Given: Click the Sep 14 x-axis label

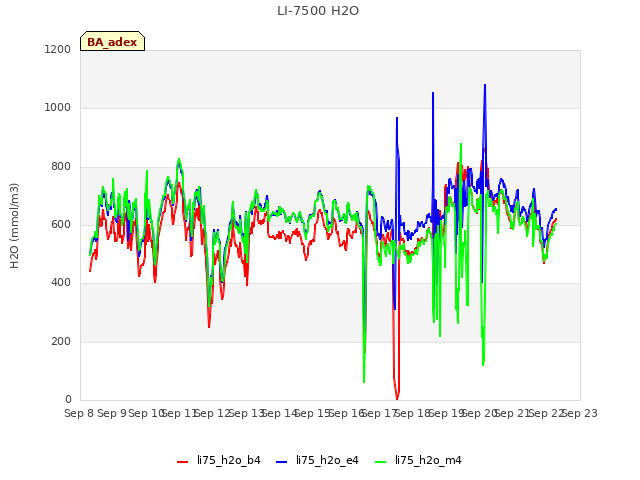Looking at the screenshot, I should point(279,413).
